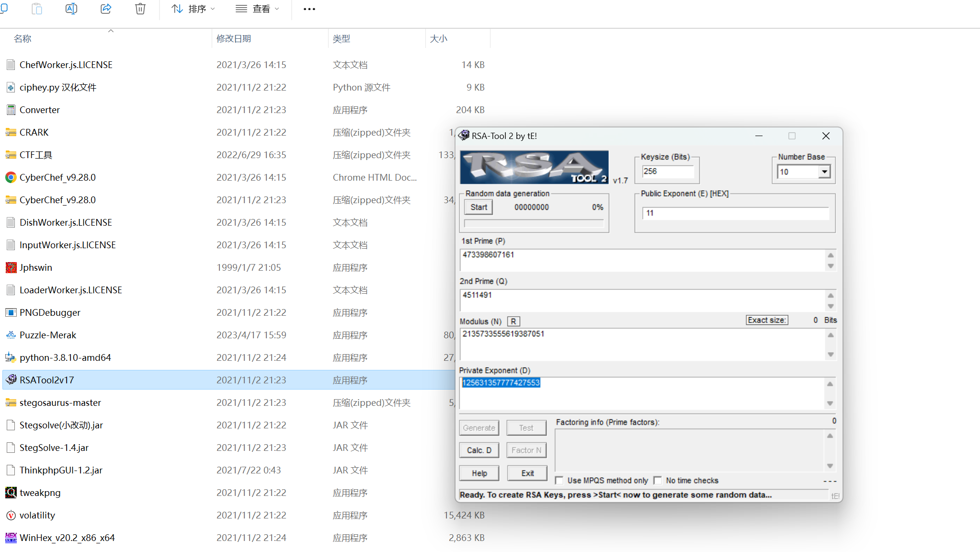980x552 pixels.
Task: Select the RSATool2v17 application icon
Action: pyautogui.click(x=11, y=380)
